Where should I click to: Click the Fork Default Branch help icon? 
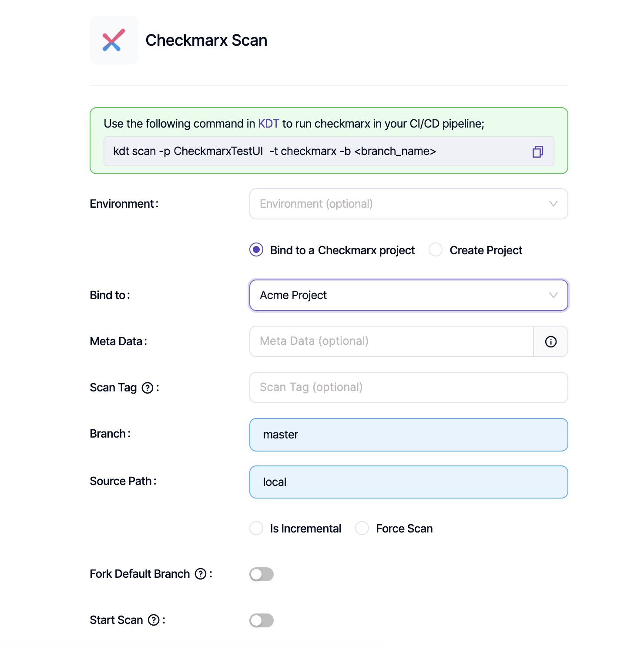(x=201, y=574)
